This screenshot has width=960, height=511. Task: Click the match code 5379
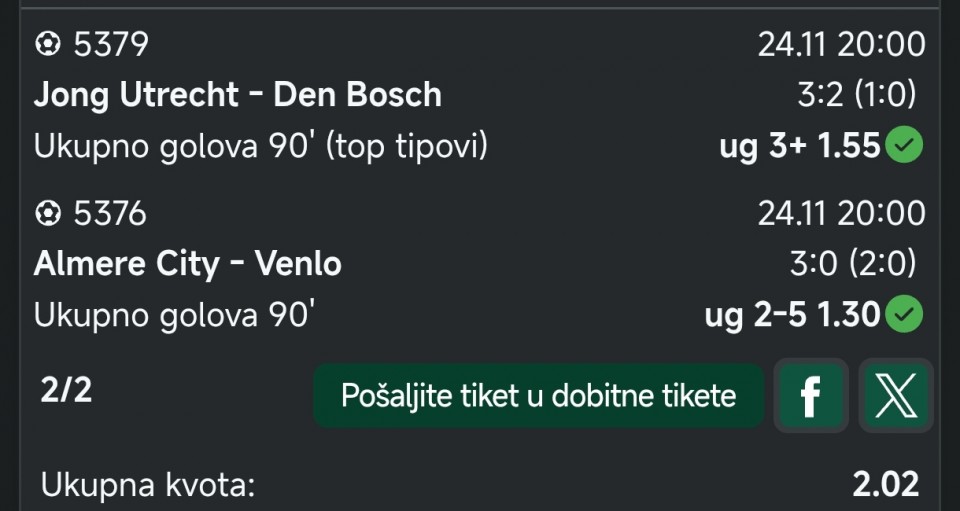(x=110, y=44)
